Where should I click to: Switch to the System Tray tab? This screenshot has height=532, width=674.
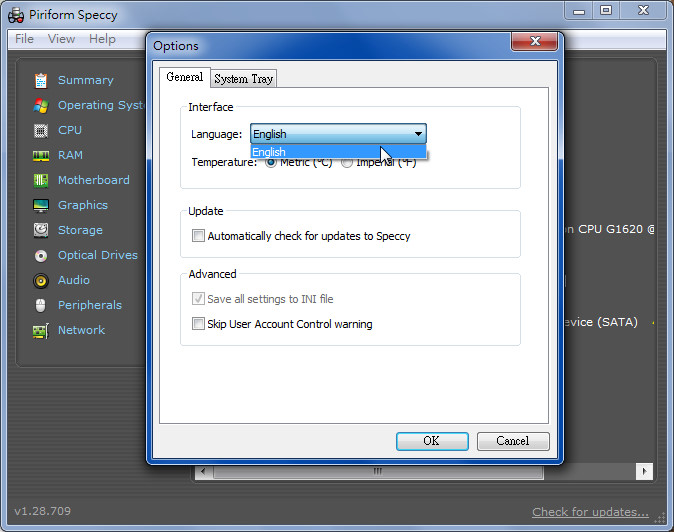pos(244,79)
